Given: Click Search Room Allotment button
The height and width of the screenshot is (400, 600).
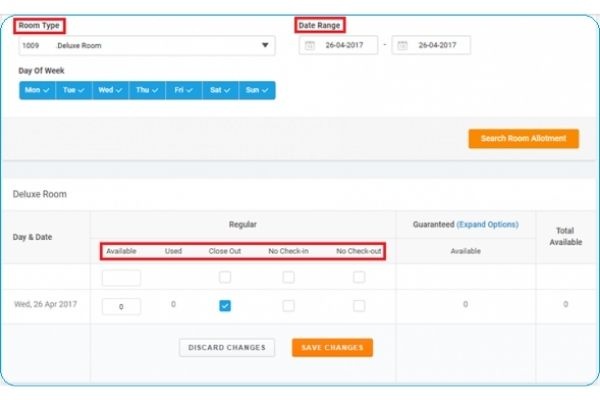Looking at the screenshot, I should click(x=523, y=138).
